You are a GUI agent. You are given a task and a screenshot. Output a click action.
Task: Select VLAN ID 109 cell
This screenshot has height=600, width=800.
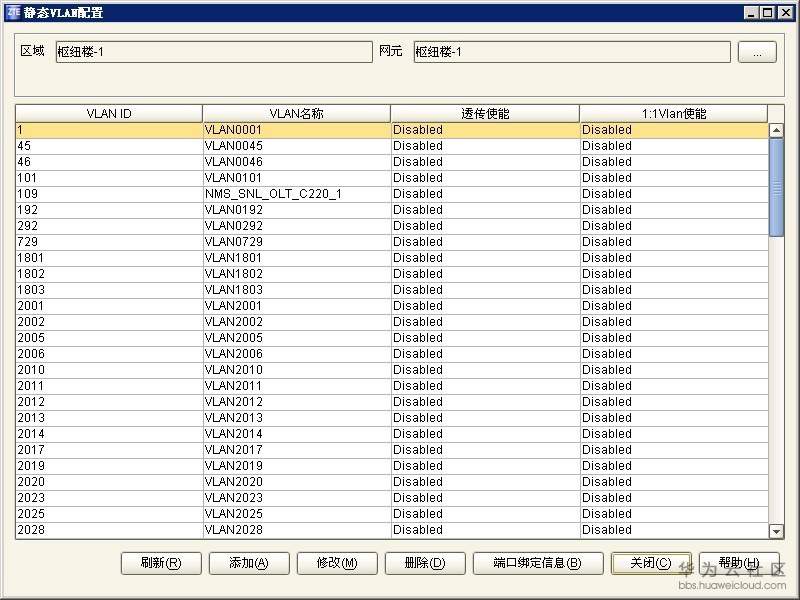point(109,194)
